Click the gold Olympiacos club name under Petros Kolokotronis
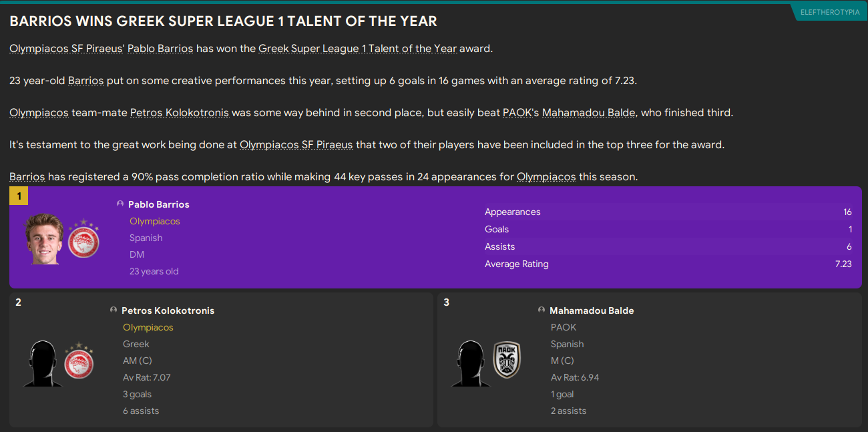 pos(148,327)
